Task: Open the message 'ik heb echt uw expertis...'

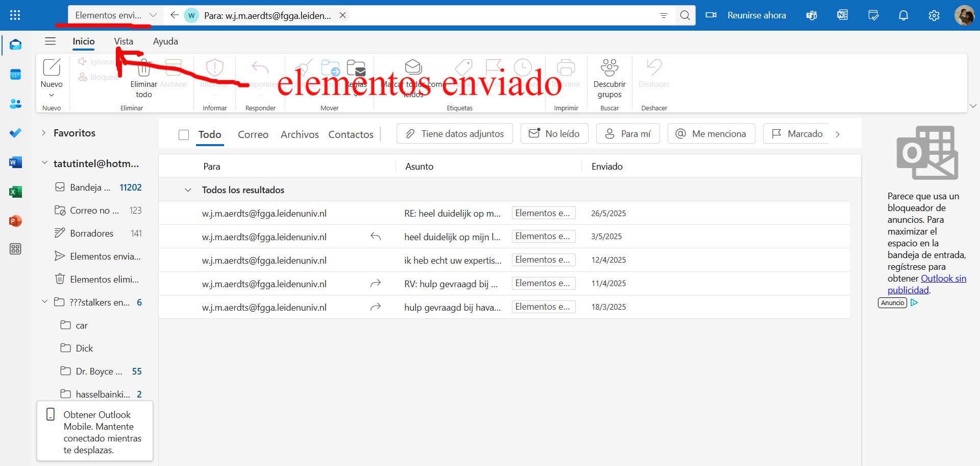Action: (x=504, y=260)
